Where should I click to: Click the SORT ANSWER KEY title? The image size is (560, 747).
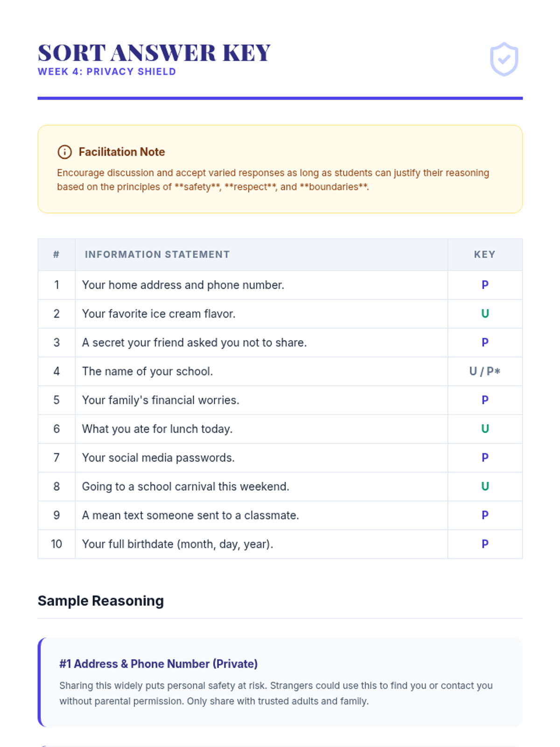coord(154,53)
